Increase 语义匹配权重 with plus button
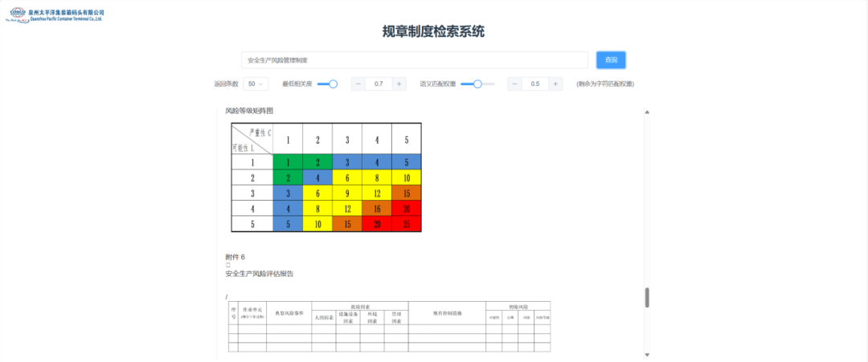 pyautogui.click(x=556, y=84)
